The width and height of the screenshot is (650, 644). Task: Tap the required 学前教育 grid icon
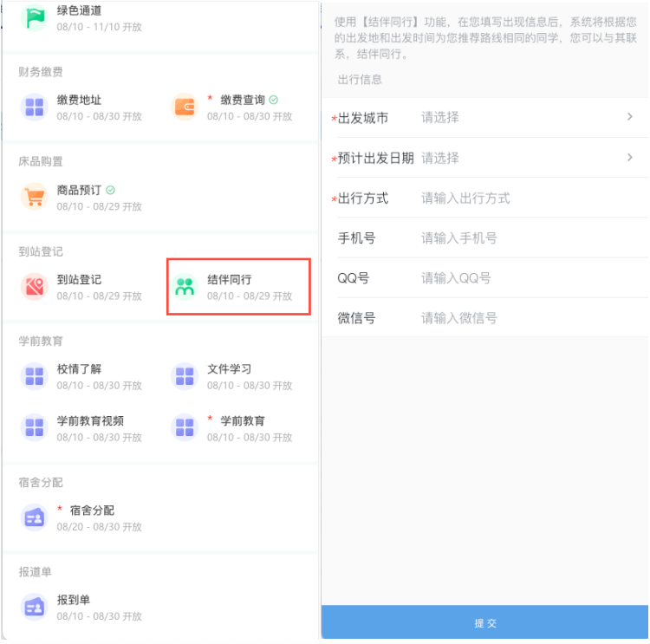[185, 427]
